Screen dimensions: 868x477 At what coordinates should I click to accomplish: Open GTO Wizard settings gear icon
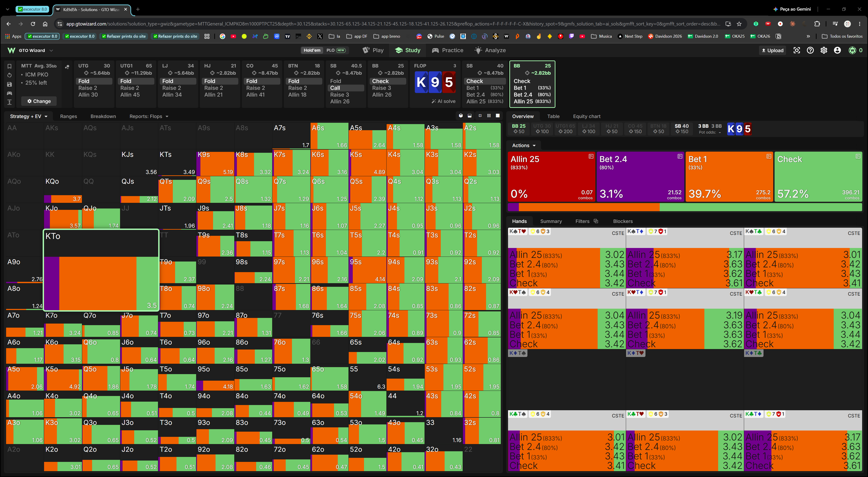(824, 50)
